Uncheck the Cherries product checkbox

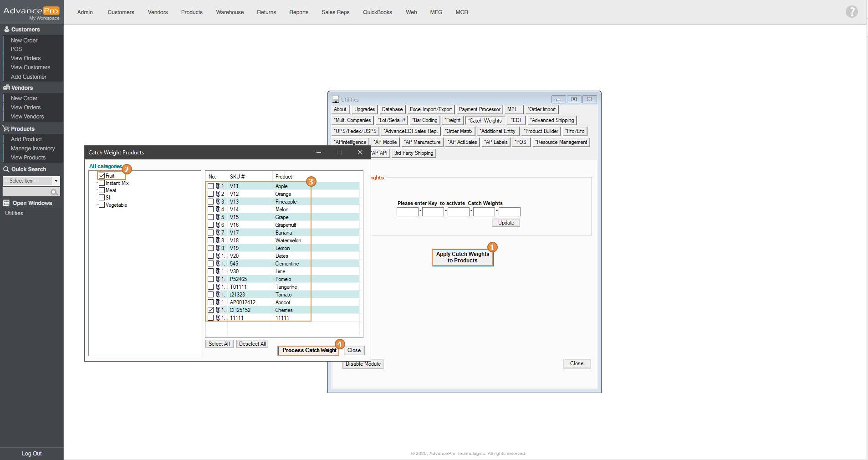click(x=210, y=310)
